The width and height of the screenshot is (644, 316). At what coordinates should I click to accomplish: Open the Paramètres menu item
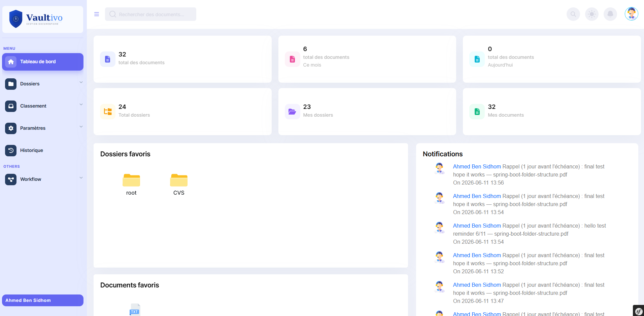[43, 128]
